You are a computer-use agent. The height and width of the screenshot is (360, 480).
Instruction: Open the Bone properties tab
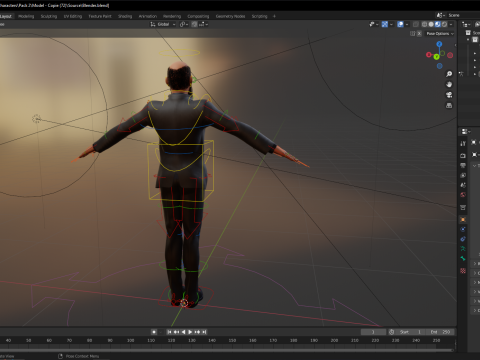click(x=463, y=258)
